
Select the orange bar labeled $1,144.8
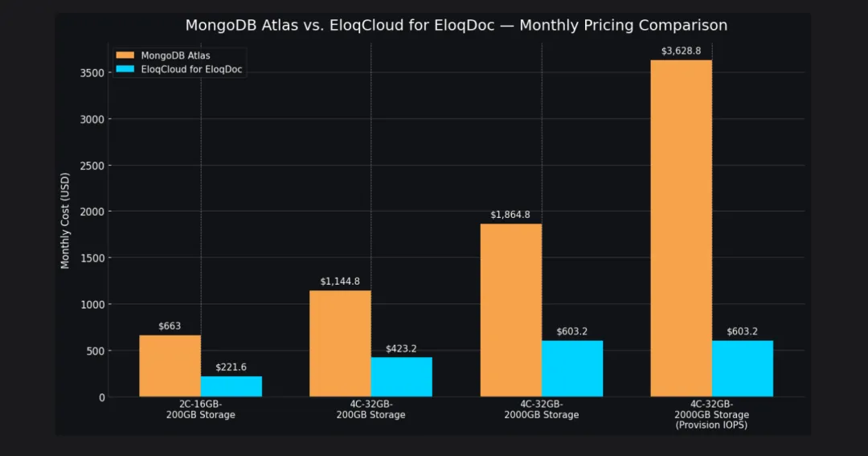click(x=340, y=343)
